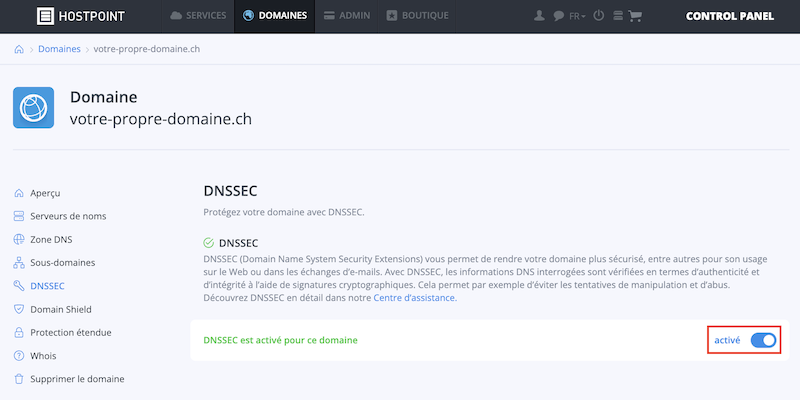Open the Boutique menu
Viewport: 800px width, 400px height.
click(417, 16)
